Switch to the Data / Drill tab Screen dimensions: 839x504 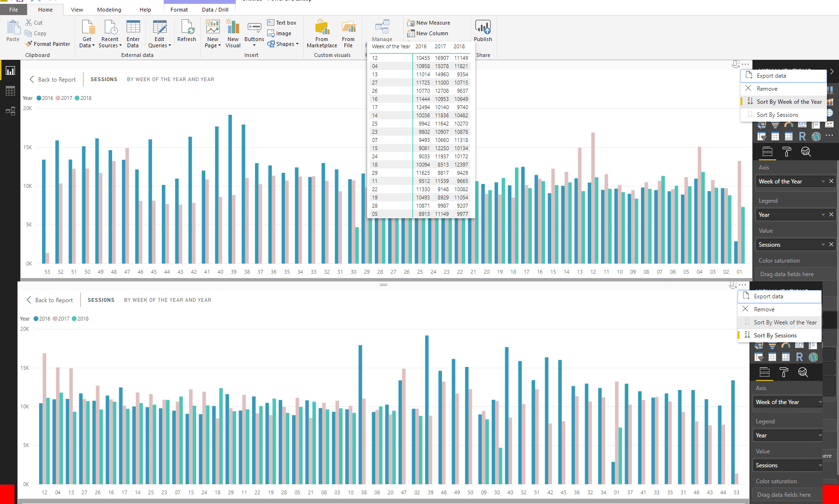click(215, 10)
